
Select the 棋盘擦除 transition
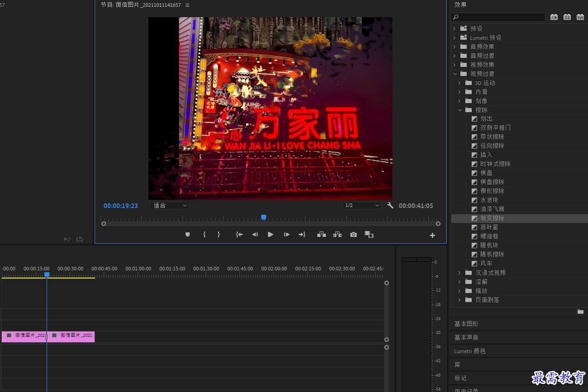tap(492, 182)
